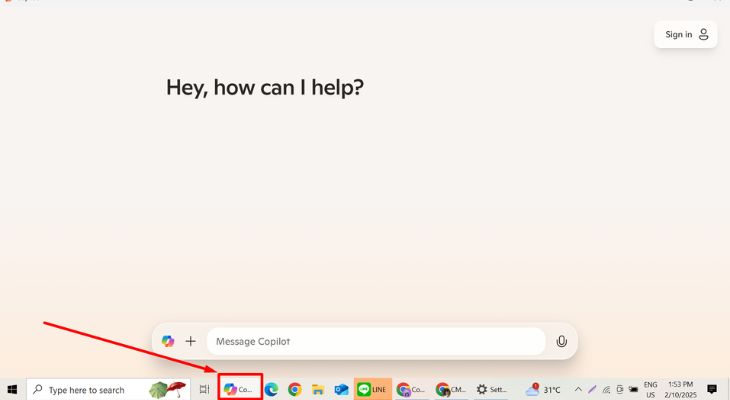This screenshot has width=730, height=400.
Task: Click the battery tray icon
Action: (633, 389)
